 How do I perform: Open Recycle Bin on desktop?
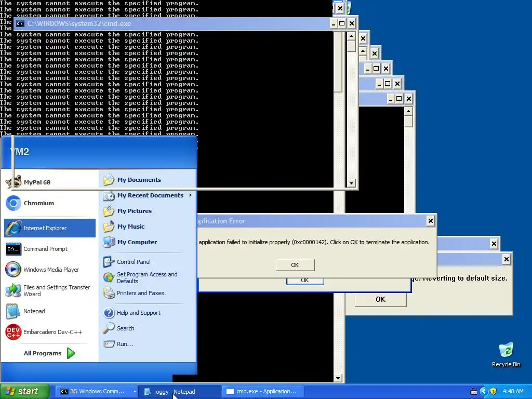pos(506,354)
